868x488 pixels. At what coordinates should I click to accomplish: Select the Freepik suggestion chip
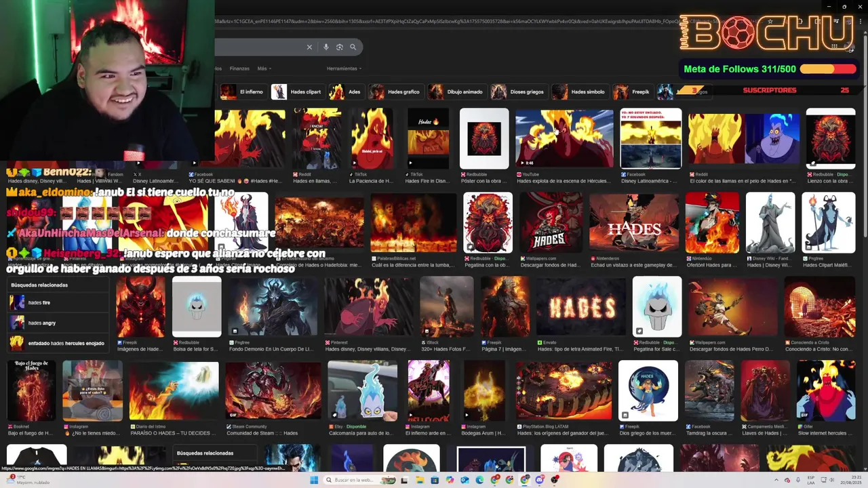pyautogui.click(x=632, y=91)
